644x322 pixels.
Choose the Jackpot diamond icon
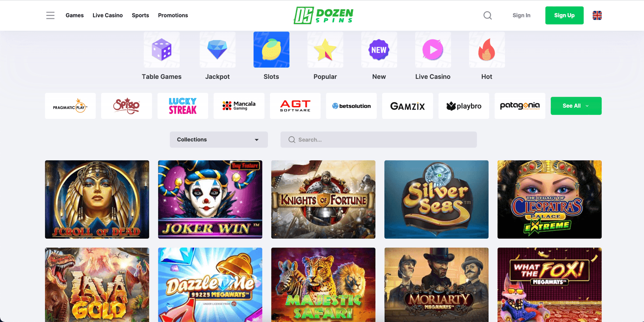coord(218,50)
